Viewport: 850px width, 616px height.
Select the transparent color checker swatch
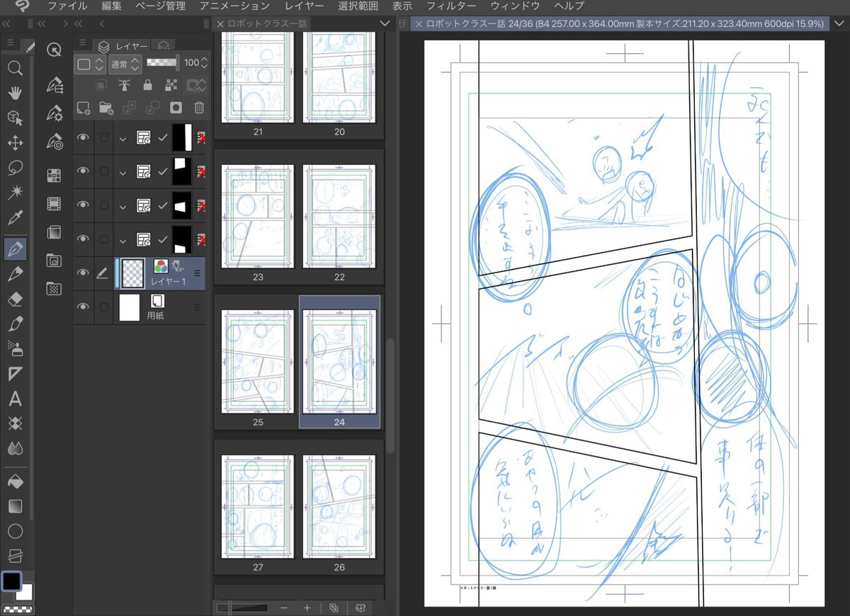click(16, 610)
